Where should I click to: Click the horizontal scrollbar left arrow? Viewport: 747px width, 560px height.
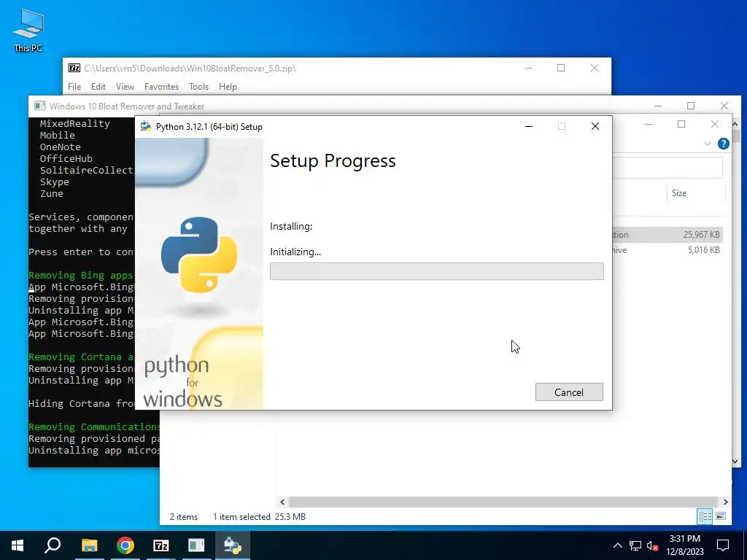tap(282, 502)
